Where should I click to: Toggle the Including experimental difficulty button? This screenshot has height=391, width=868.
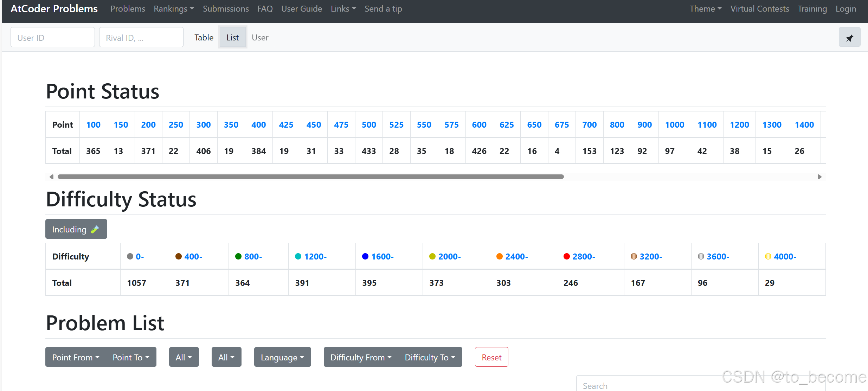tap(76, 229)
